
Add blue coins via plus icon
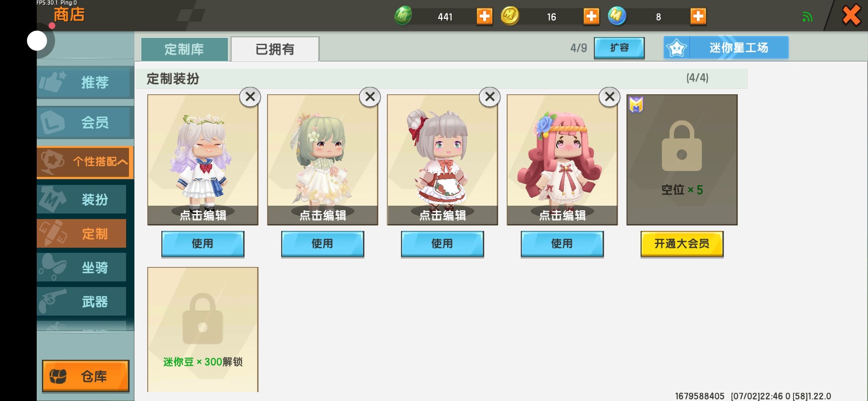[x=698, y=16]
